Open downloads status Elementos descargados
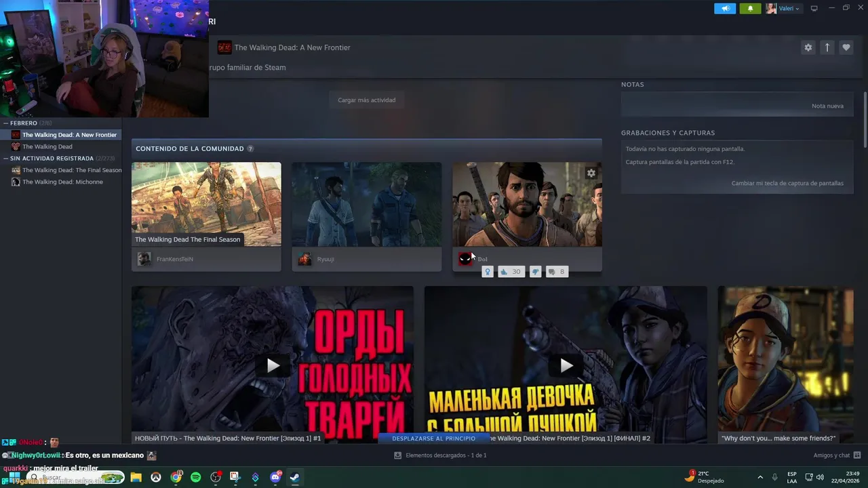 [440, 455]
